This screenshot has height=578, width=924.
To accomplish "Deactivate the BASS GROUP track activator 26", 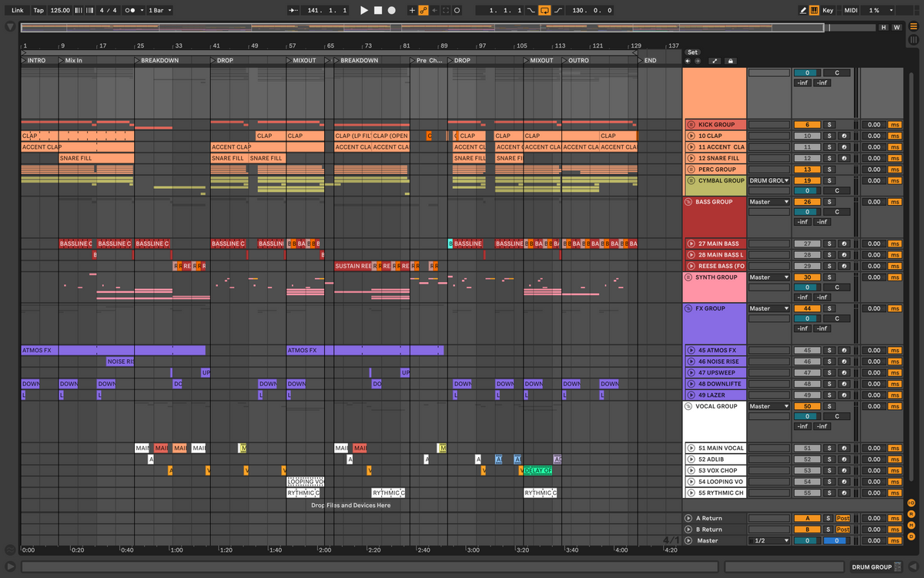I will pyautogui.click(x=807, y=202).
